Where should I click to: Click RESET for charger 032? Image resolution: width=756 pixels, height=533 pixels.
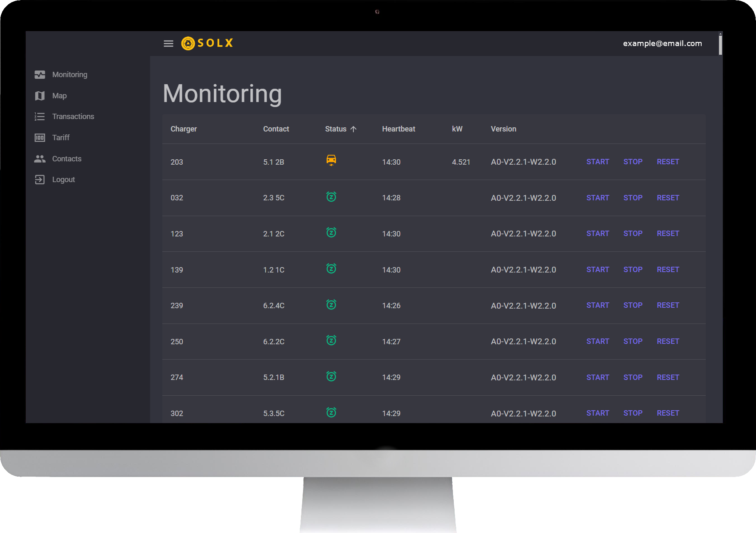pos(668,198)
